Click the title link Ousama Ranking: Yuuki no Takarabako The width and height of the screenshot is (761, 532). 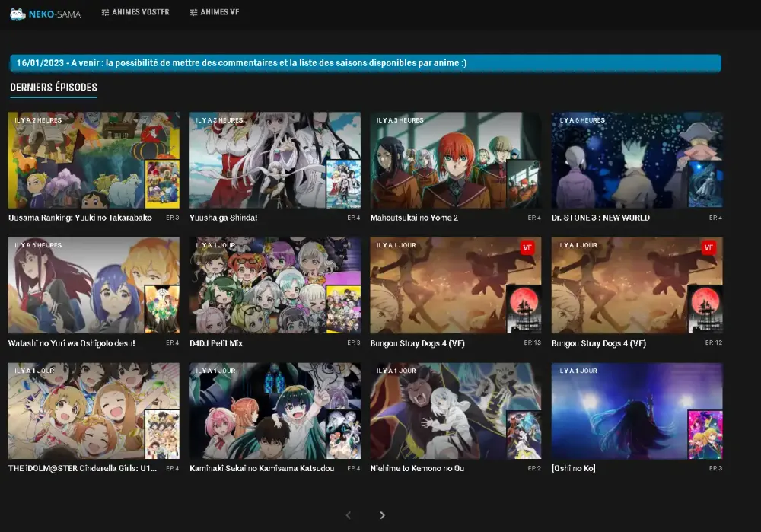point(80,218)
